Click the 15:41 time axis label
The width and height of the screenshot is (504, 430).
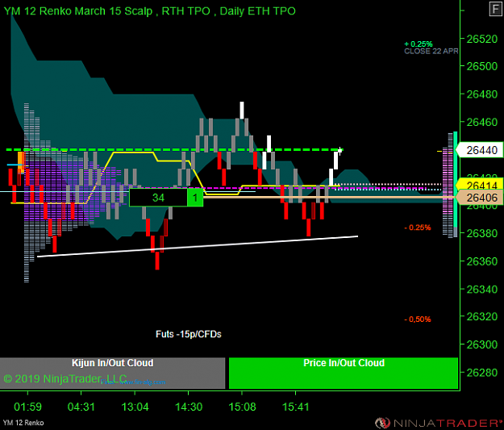pyautogui.click(x=295, y=407)
